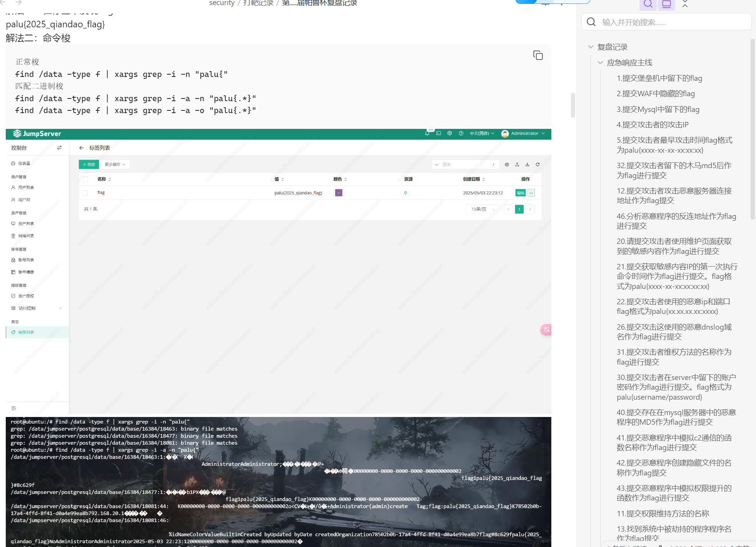Refresh the tag list table
This screenshot has height=547, width=756.
(x=537, y=164)
